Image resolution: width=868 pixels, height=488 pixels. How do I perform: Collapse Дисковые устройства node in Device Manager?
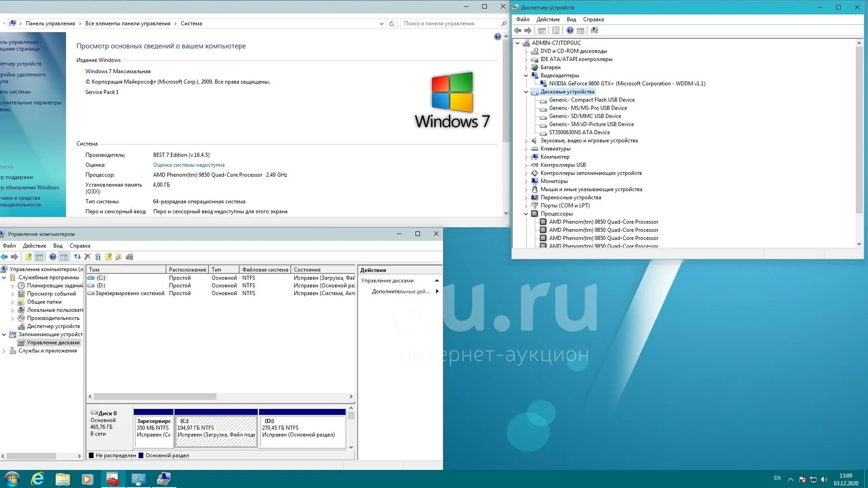point(526,92)
